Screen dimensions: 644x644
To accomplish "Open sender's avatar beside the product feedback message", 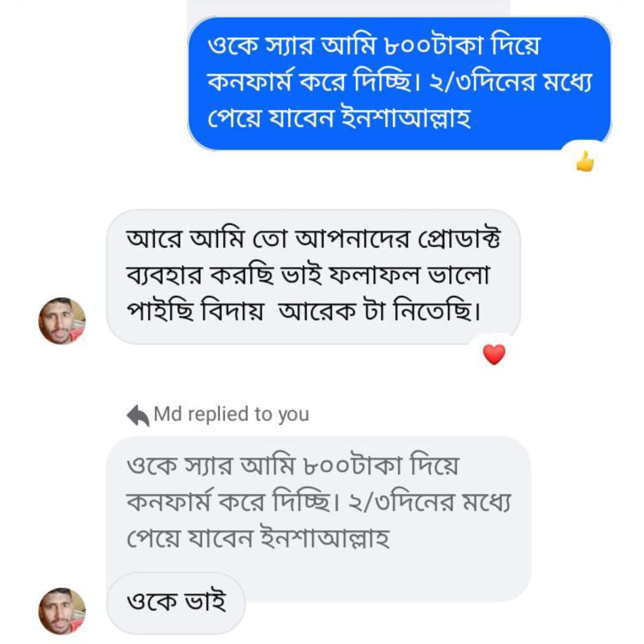I will pos(62,321).
